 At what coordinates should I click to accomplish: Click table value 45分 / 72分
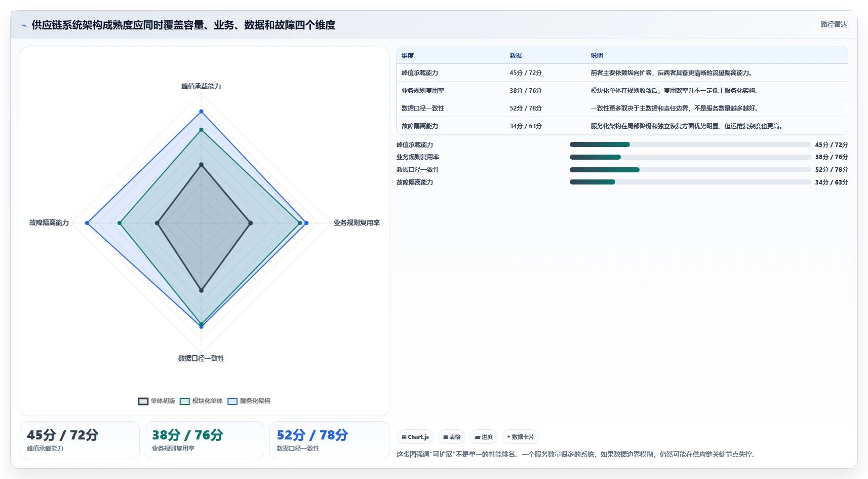pyautogui.click(x=526, y=73)
